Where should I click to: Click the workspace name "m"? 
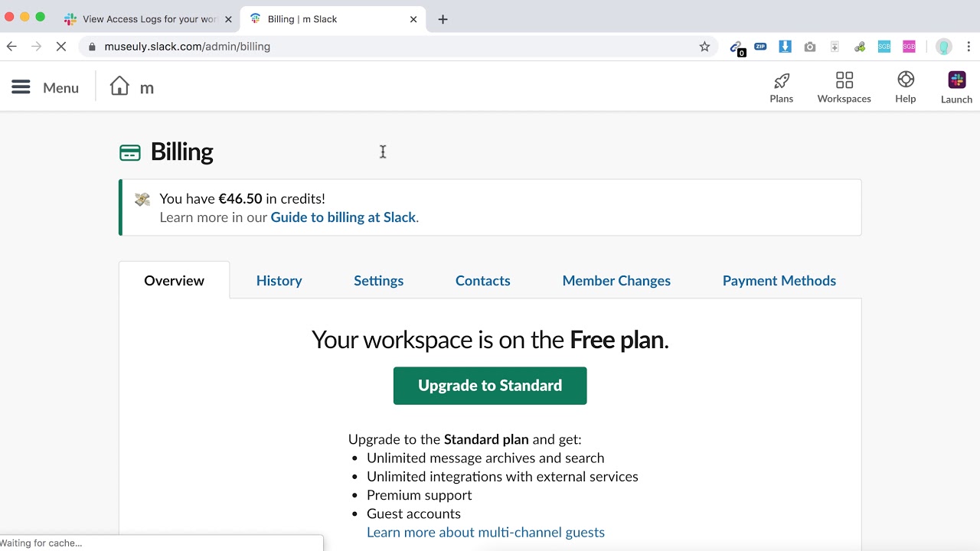tap(147, 89)
